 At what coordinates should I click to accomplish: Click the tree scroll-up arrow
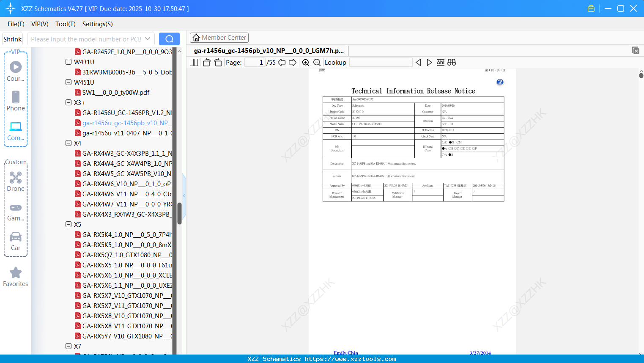[179, 51]
